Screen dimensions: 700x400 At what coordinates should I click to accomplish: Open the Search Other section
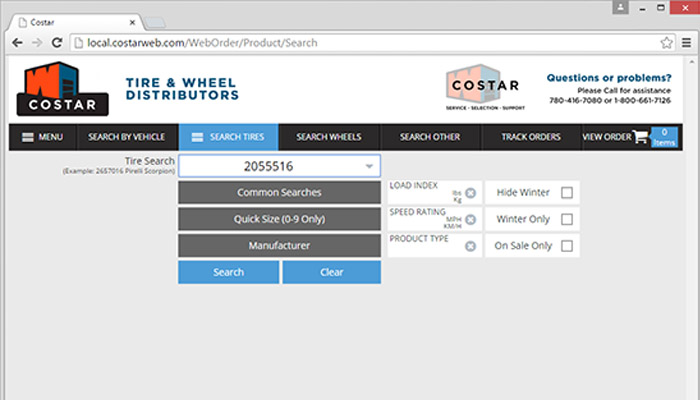(430, 137)
